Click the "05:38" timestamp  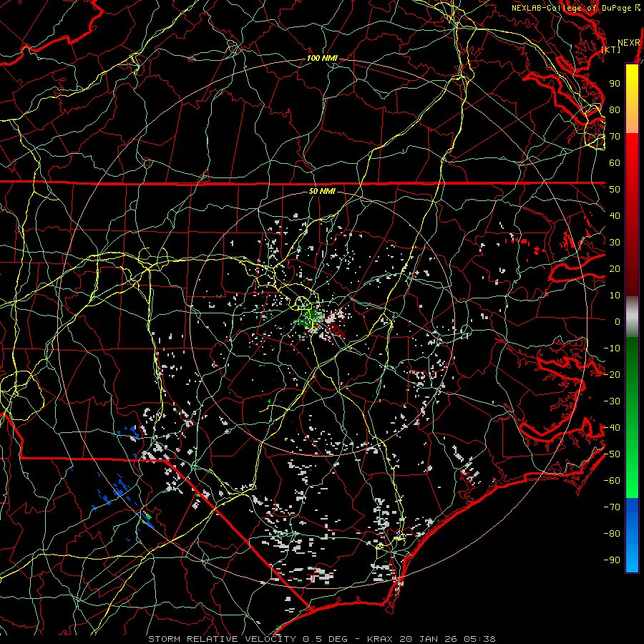click(x=479, y=639)
